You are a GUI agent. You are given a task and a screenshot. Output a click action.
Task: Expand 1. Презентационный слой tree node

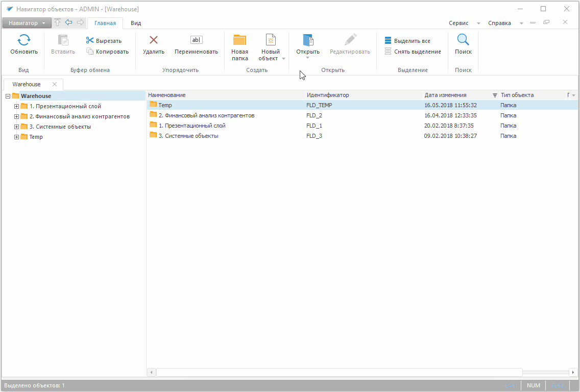16,107
